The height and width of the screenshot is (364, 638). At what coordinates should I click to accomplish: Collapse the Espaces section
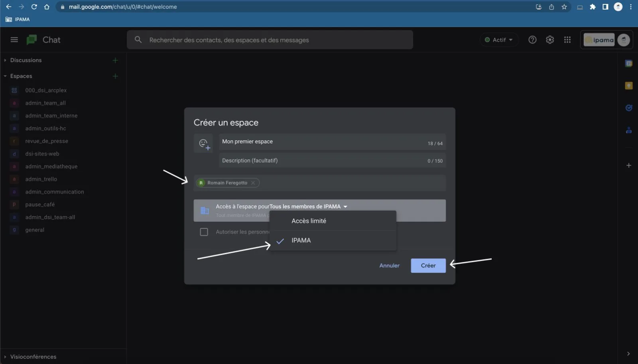tap(5, 76)
